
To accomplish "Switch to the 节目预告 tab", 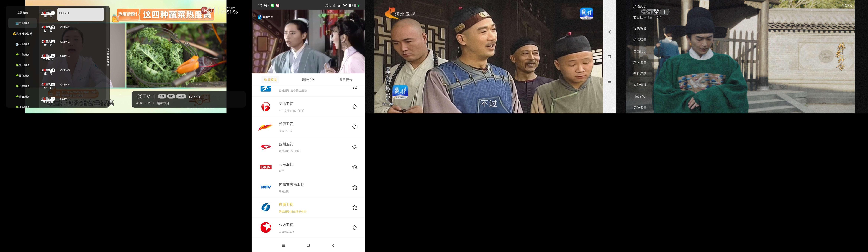I will click(346, 80).
